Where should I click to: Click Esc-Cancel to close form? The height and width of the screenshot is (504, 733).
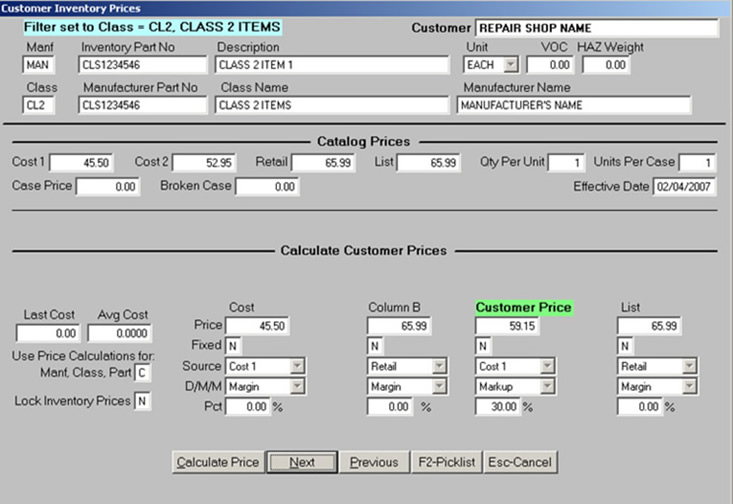(x=520, y=462)
